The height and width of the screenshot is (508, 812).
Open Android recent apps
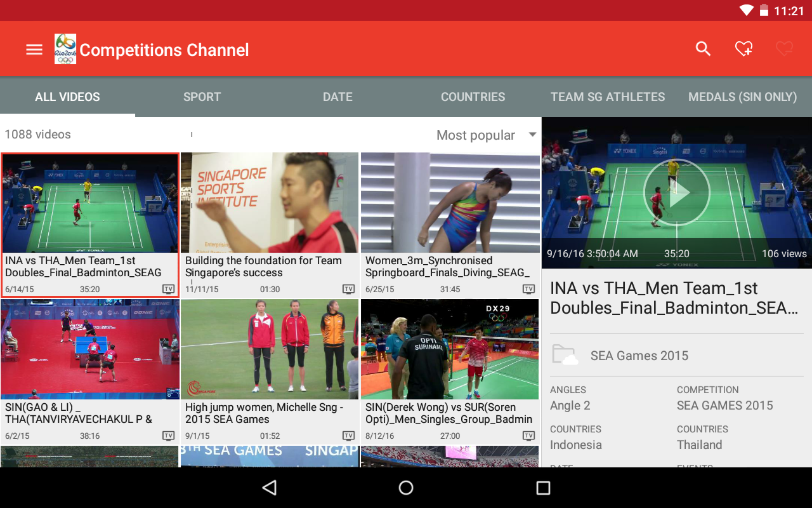coord(543,488)
